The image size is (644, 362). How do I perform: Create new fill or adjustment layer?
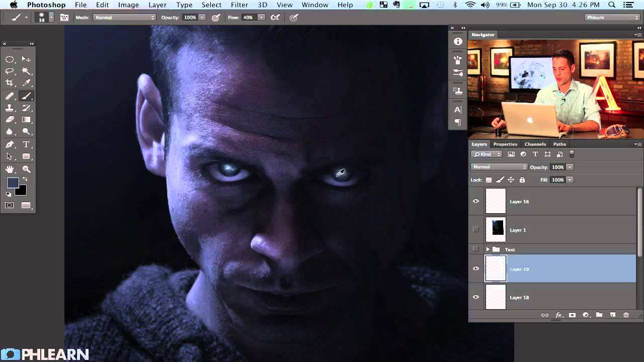point(586,315)
